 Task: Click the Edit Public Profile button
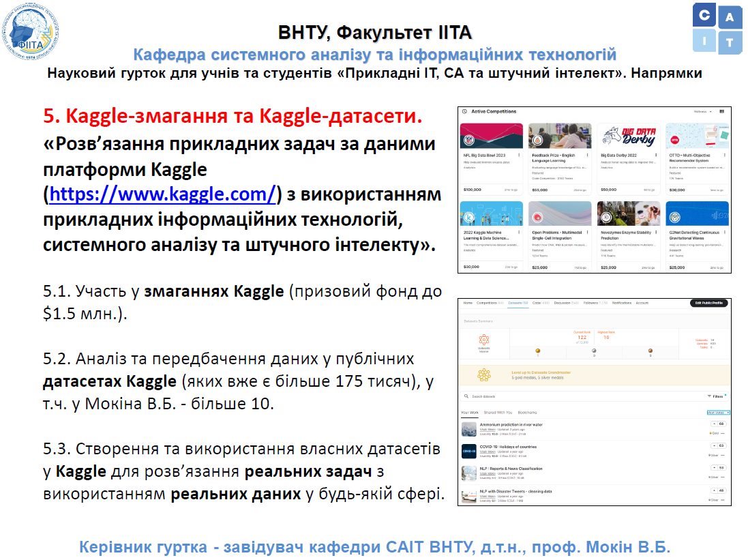[x=709, y=303]
